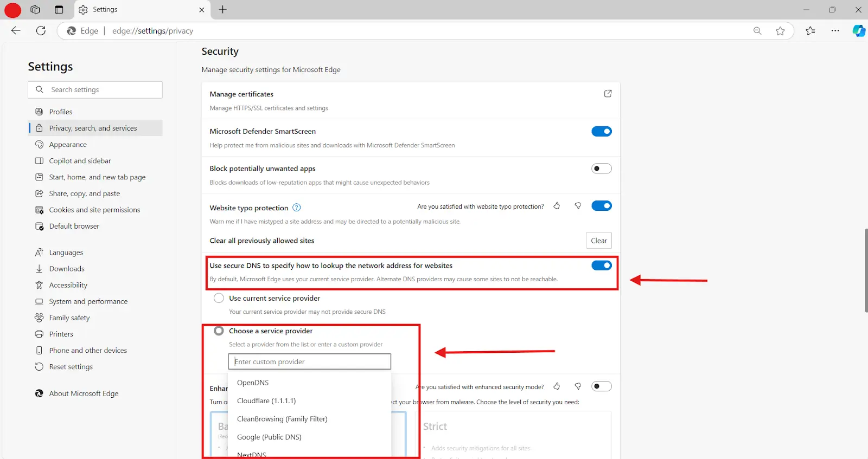The width and height of the screenshot is (868, 459).
Task: Open Appearance settings in sidebar
Action: point(68,145)
